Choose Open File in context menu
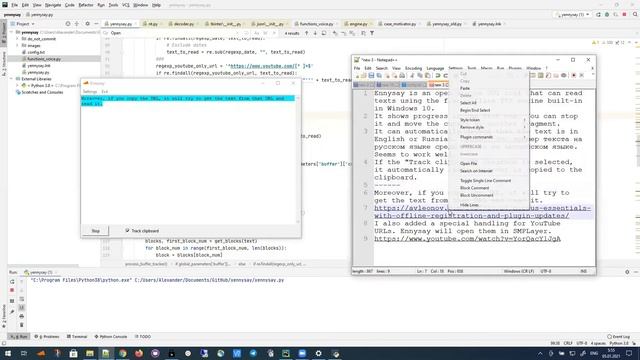This screenshot has width=640, height=360. [468, 164]
